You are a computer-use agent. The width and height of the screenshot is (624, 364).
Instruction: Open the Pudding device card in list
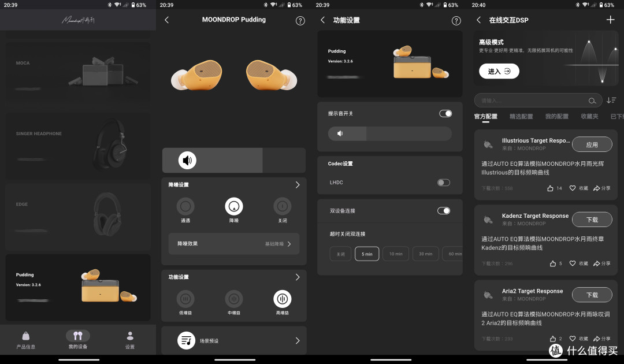pyautogui.click(x=78, y=287)
